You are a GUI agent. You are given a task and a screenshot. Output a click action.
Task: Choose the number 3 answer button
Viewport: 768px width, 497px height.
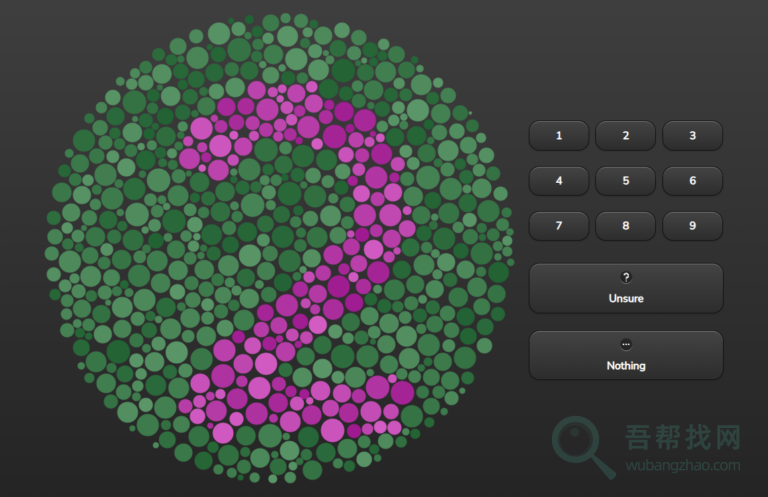(692, 136)
